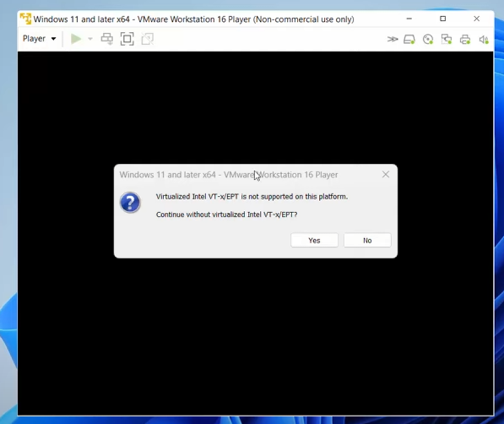504x424 pixels.
Task: Maximize the VMware Player window
Action: (443, 19)
